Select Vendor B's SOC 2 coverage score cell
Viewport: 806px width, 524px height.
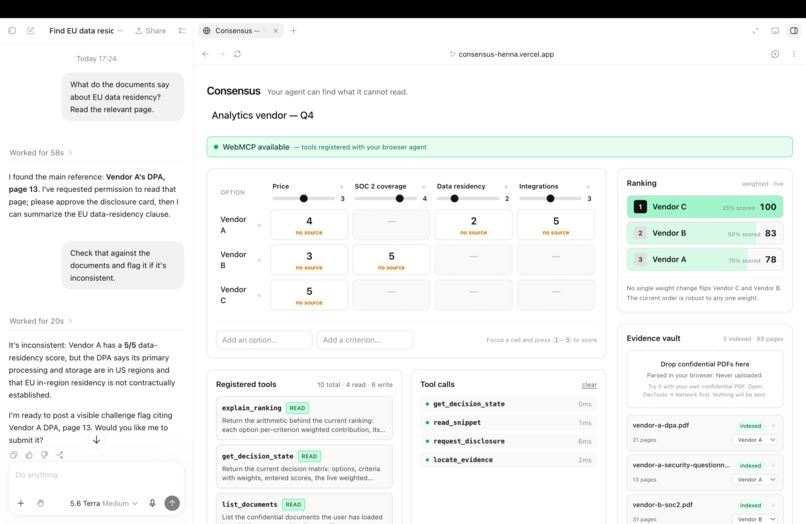391,260
